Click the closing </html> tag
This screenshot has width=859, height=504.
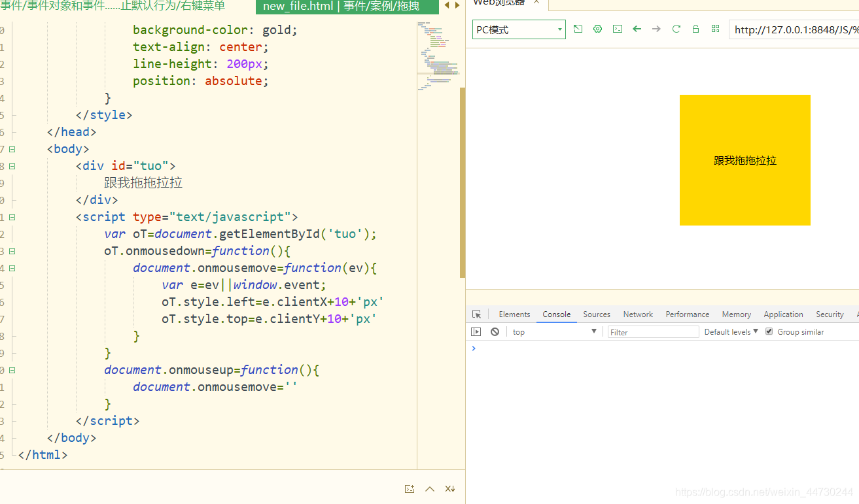coord(43,455)
